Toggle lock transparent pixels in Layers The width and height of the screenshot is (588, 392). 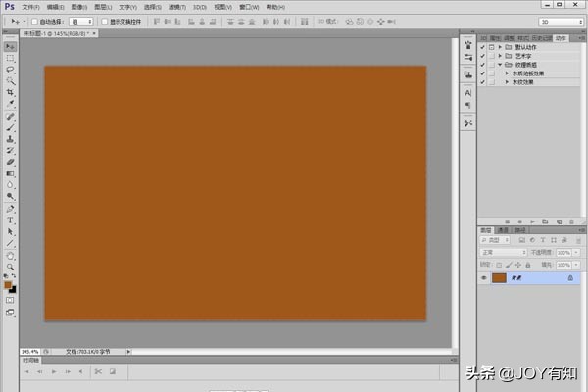coord(499,265)
